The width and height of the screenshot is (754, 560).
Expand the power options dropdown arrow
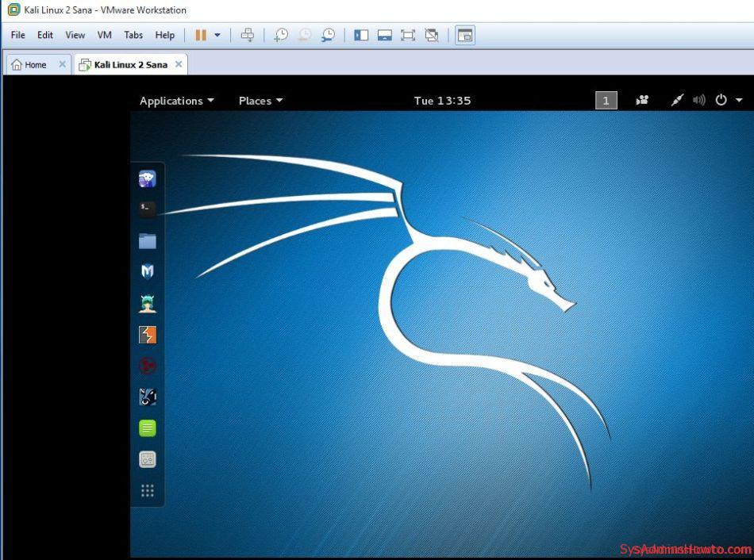pos(217,35)
